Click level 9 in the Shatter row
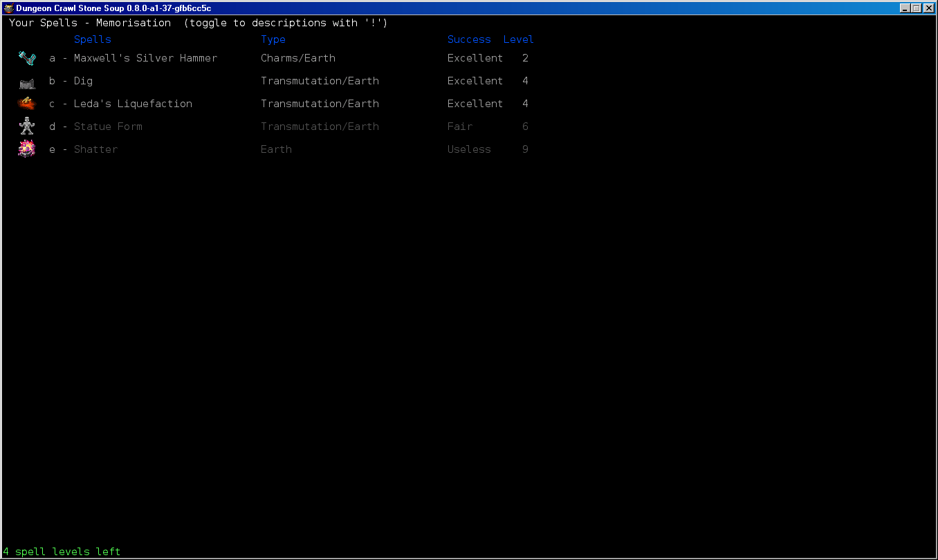The width and height of the screenshot is (938, 560). (526, 149)
